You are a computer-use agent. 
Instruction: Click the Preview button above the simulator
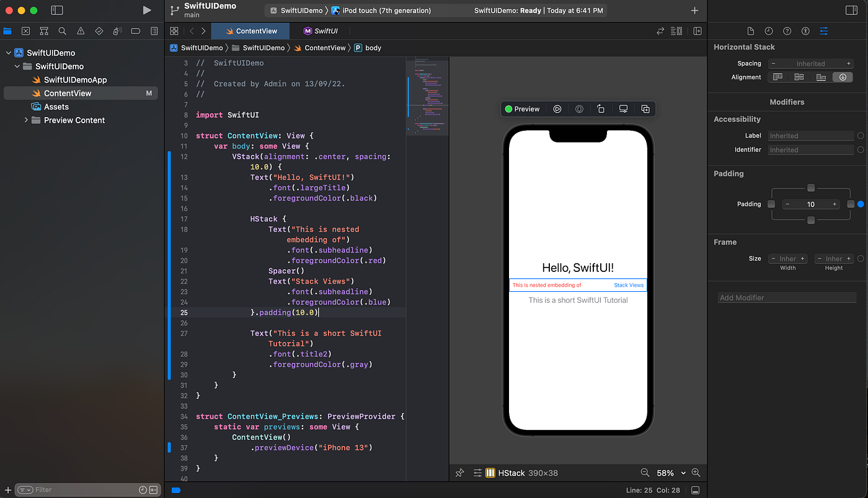click(x=523, y=108)
